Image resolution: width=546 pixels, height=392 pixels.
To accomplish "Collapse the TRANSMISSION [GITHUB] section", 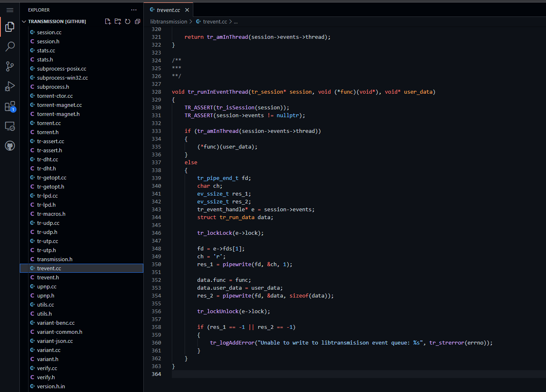I will pyautogui.click(x=57, y=21).
